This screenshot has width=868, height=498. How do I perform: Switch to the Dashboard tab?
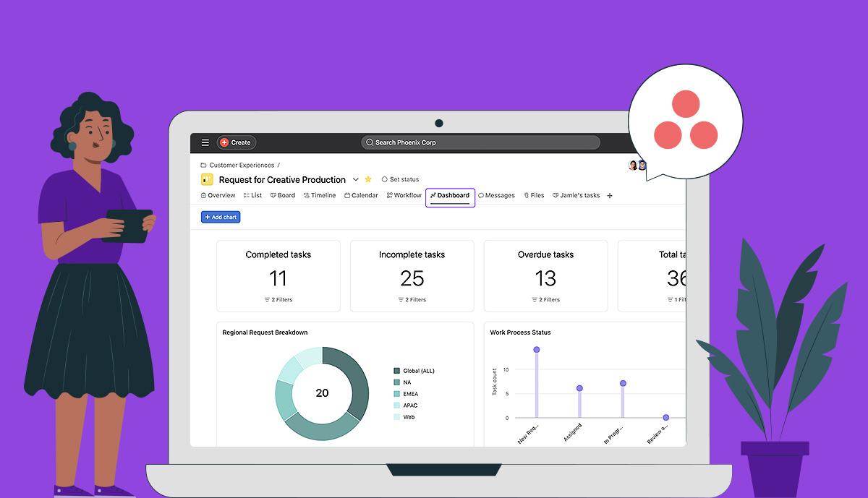pyautogui.click(x=450, y=195)
